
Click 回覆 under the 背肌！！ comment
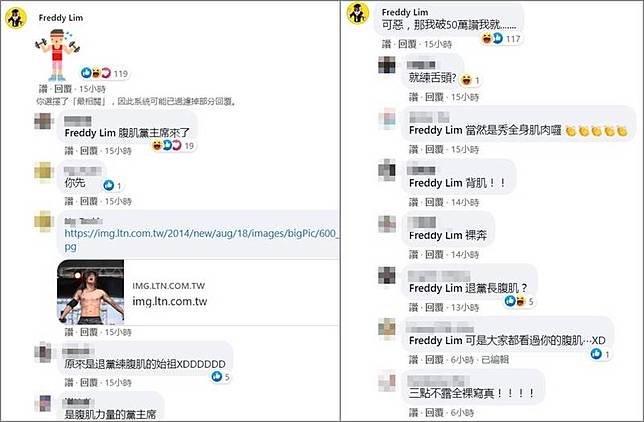[434, 202]
